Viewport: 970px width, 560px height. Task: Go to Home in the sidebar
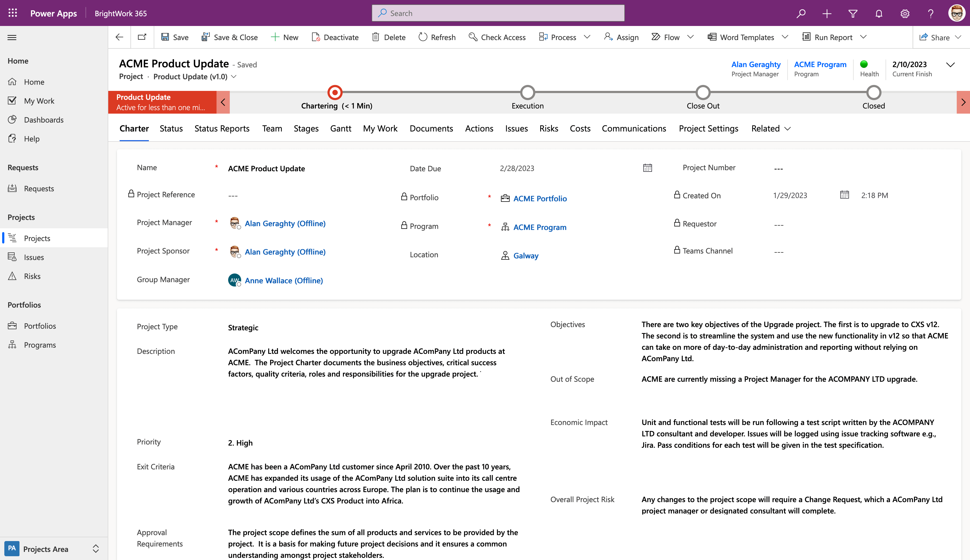tap(34, 82)
